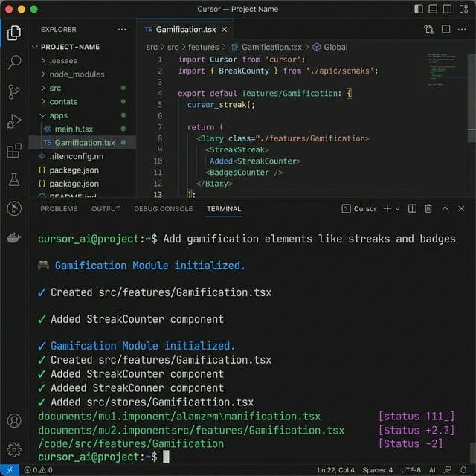Open the Extensions view
Image resolution: width=476 pixels, height=476 pixels.
(14, 150)
